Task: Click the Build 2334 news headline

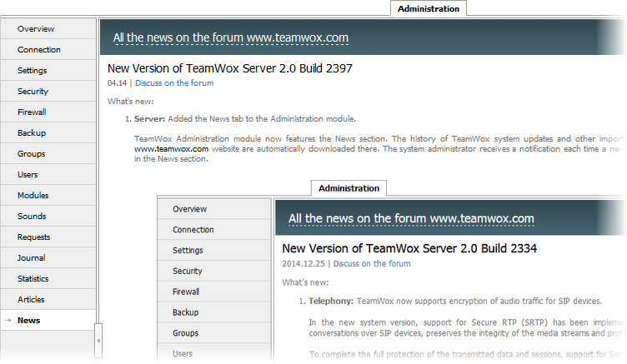Action: point(409,248)
